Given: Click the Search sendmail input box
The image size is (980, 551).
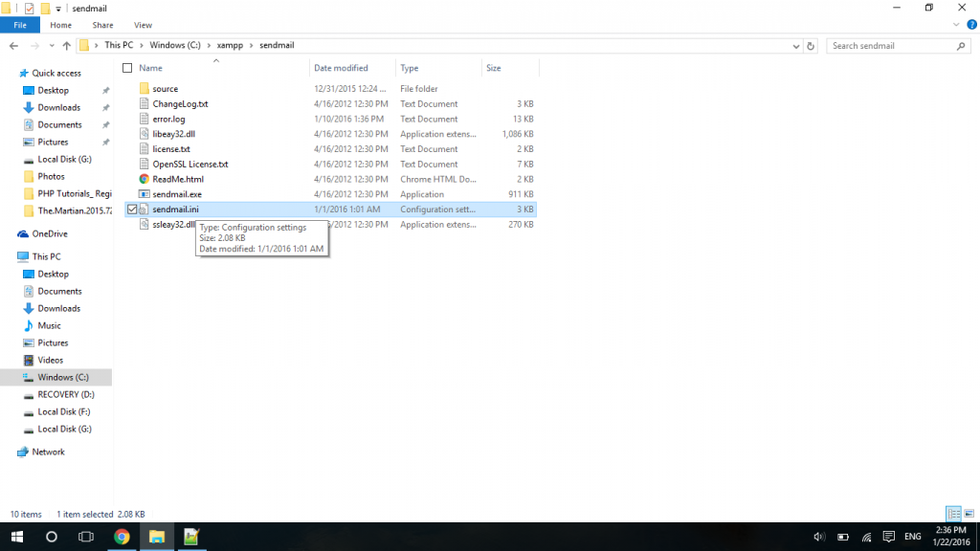Looking at the screenshot, I should tap(891, 46).
